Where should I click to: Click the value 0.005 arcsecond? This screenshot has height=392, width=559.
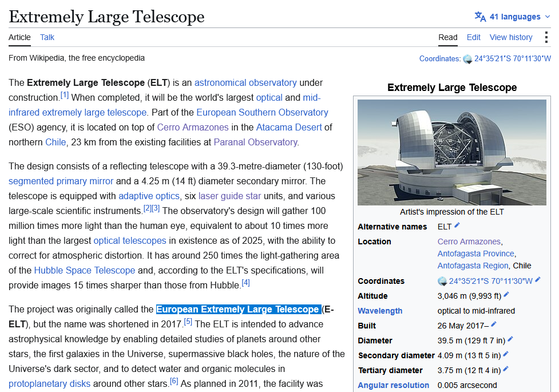click(x=467, y=385)
